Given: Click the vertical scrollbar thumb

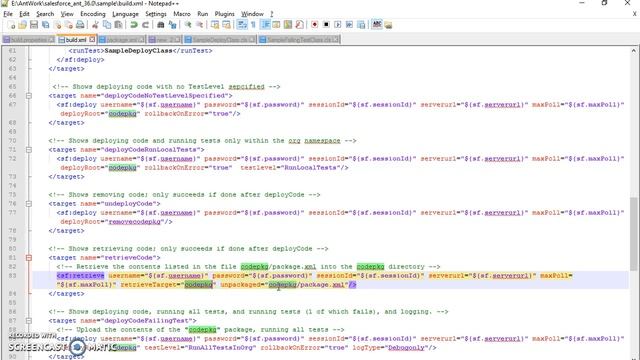Looking at the screenshot, I should click(x=633, y=233).
